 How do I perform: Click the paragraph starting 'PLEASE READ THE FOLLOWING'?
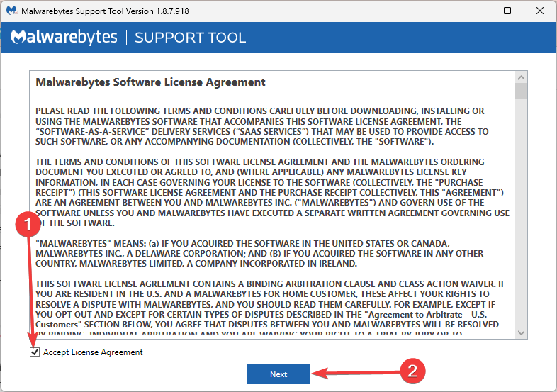pyautogui.click(x=261, y=126)
